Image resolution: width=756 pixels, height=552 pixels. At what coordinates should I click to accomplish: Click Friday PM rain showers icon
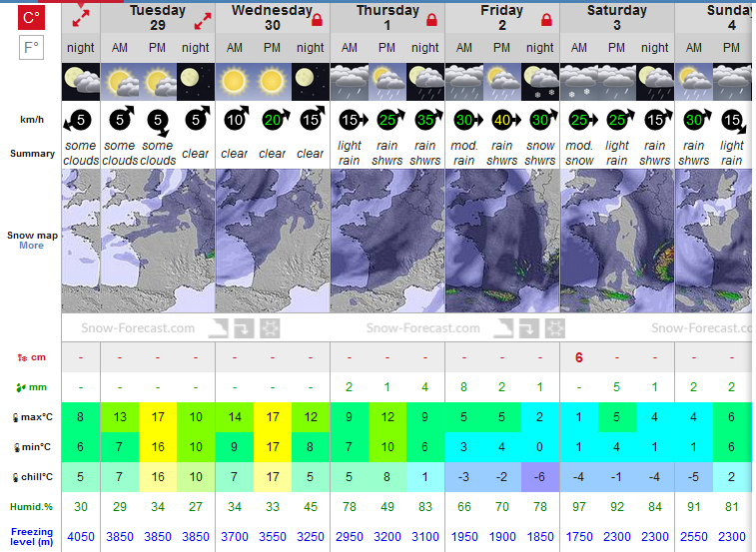(x=502, y=82)
